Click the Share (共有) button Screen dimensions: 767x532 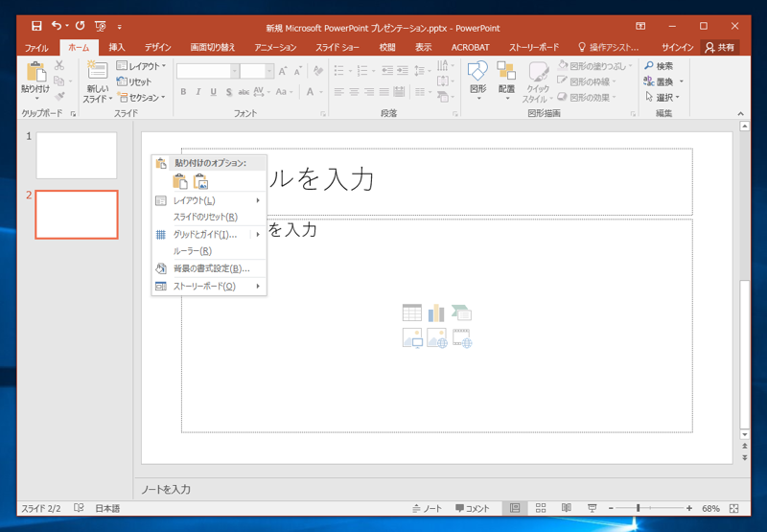click(719, 47)
